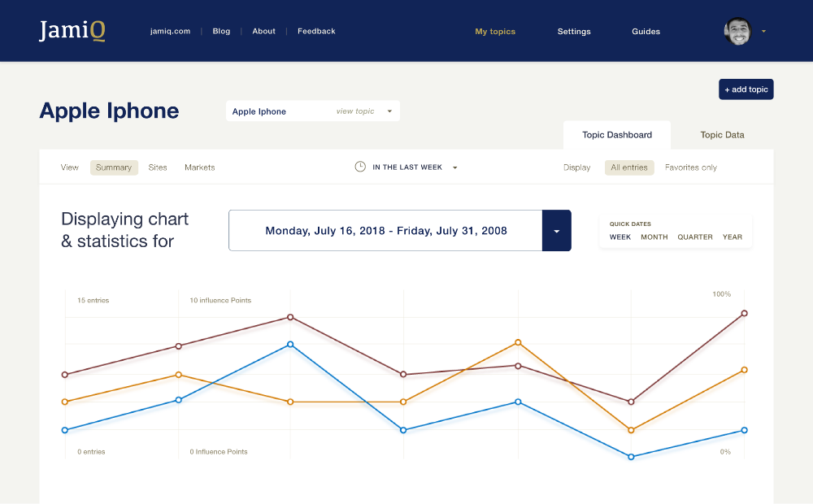
Task: Click the clock icon beside IN THE LAST WEEK
Action: click(x=360, y=167)
